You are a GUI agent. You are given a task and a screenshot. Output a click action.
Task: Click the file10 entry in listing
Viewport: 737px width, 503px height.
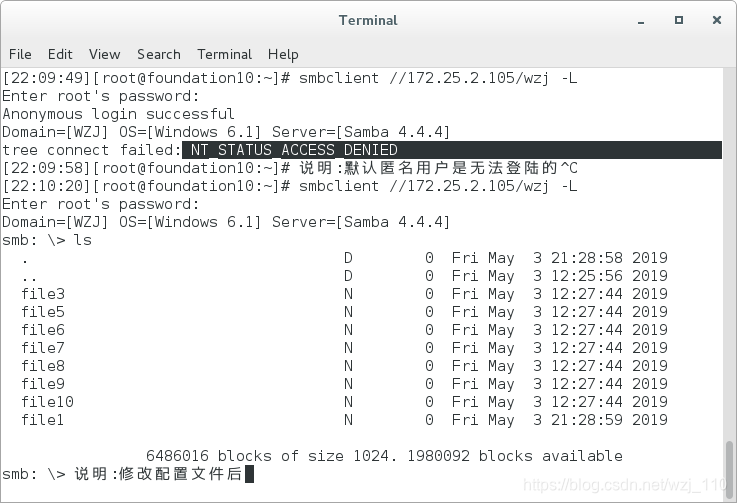click(47, 402)
